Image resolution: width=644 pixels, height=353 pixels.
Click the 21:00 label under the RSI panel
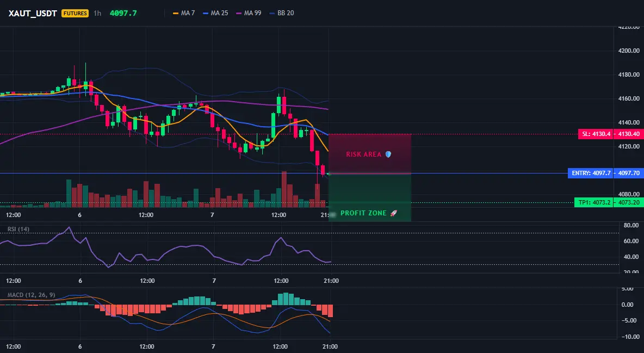click(x=331, y=281)
